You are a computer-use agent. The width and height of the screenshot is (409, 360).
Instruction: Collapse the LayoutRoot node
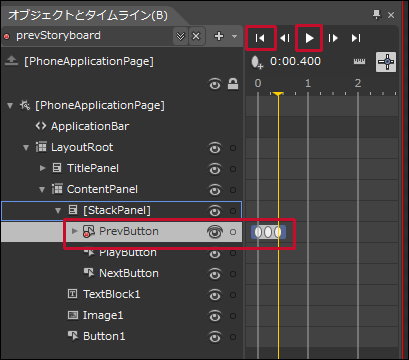tap(26, 148)
